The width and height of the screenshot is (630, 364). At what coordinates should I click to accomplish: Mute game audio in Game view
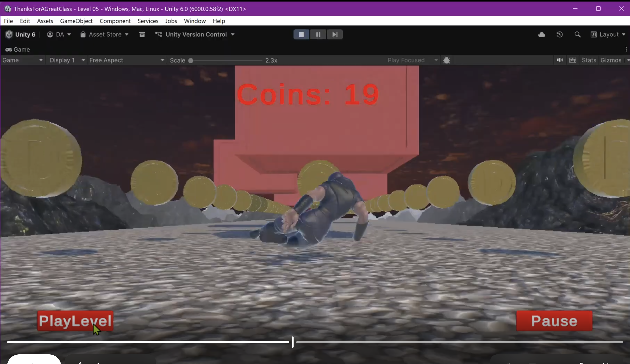pos(560,60)
